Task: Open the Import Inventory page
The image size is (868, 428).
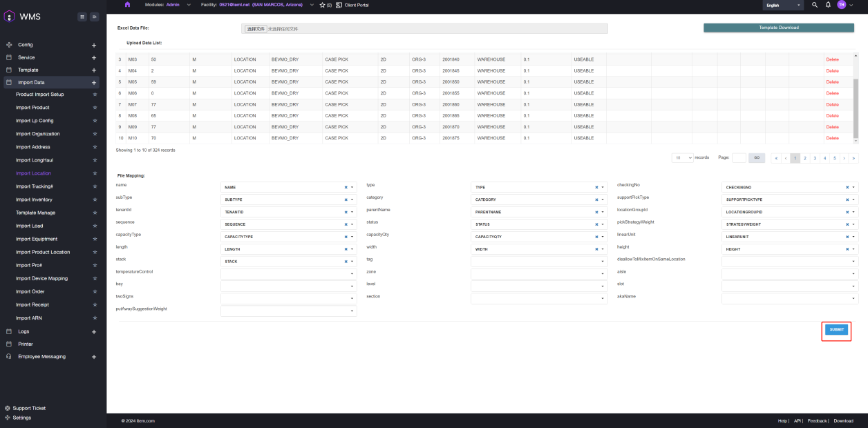Action: pos(34,200)
